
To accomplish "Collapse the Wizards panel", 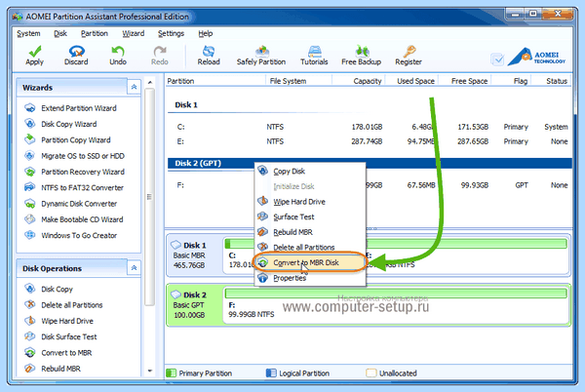I will pyautogui.click(x=134, y=88).
